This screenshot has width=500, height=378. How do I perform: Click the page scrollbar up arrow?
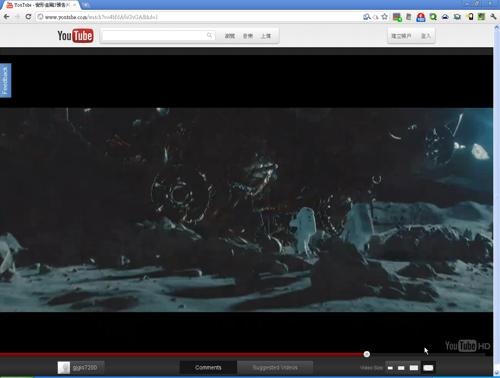click(496, 27)
